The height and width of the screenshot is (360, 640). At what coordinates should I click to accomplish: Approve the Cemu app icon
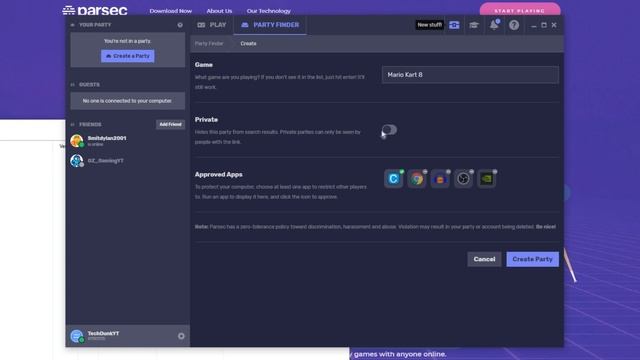393,179
